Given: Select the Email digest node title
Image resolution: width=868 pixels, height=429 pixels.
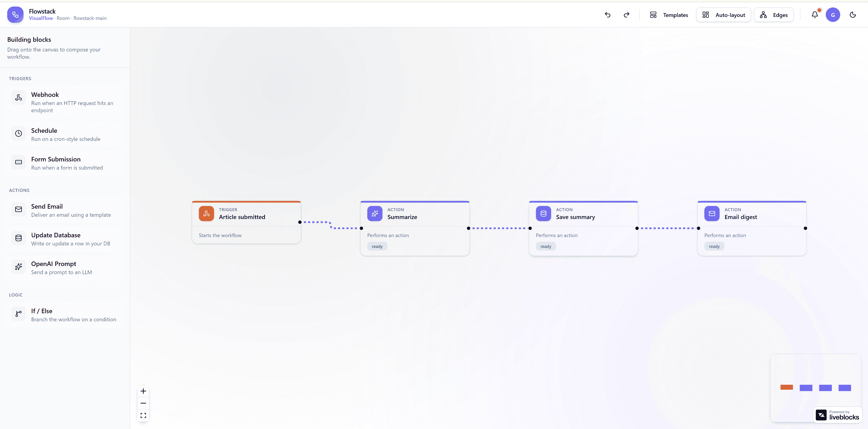Looking at the screenshot, I should tap(741, 217).
